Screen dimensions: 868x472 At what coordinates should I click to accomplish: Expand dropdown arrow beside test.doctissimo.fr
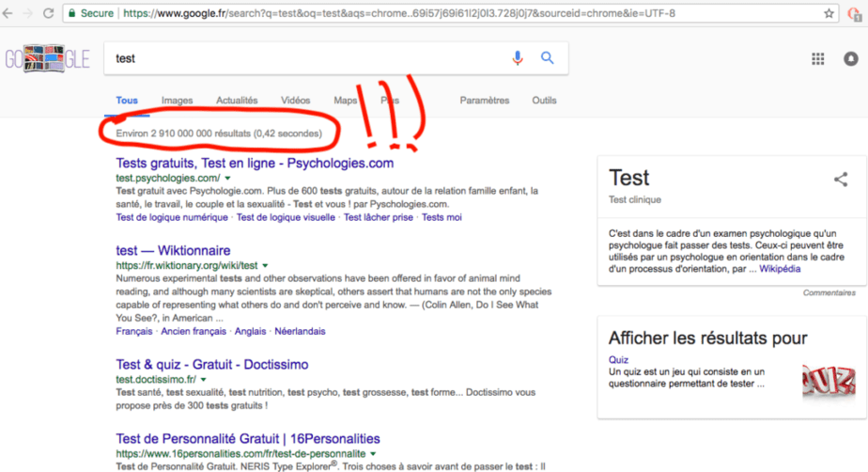pos(203,380)
